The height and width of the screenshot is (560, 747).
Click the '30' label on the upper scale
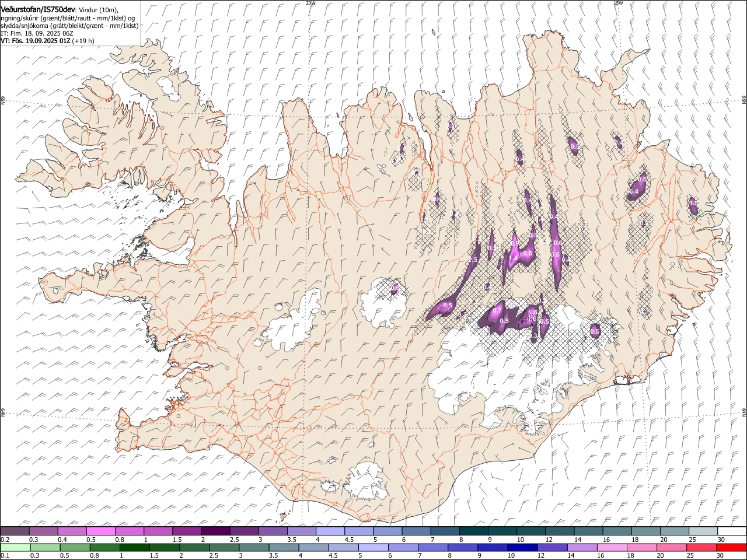coord(721,540)
